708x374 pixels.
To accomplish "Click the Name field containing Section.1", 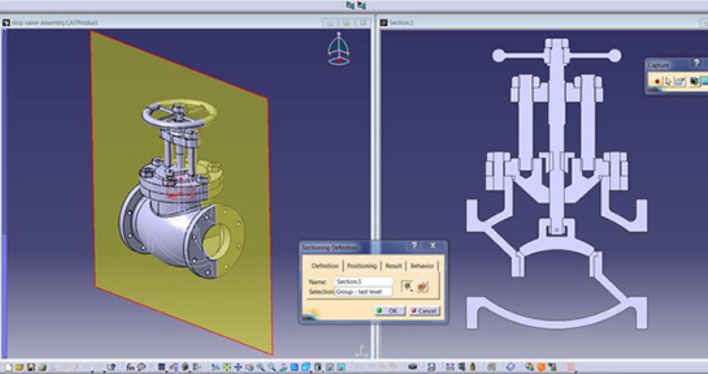I will [363, 281].
